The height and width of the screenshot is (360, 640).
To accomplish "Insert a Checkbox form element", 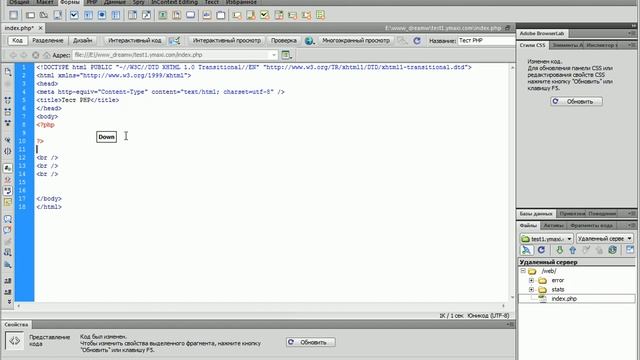I will click(74, 15).
